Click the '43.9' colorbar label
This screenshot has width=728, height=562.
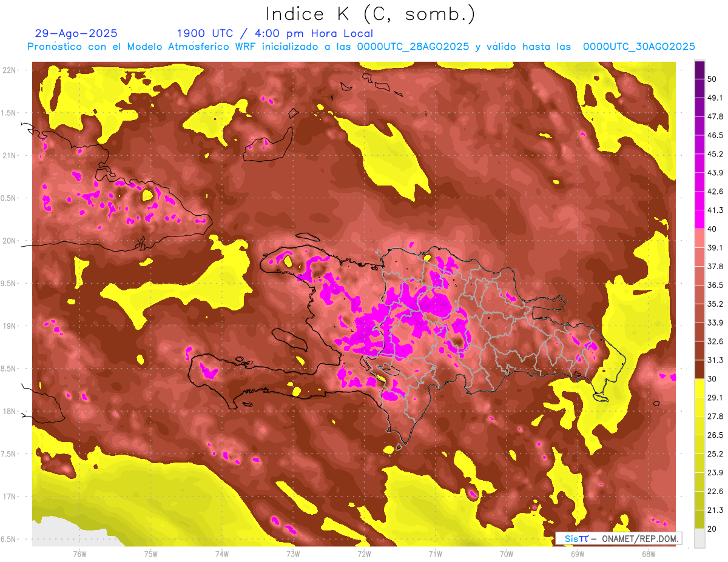tap(715, 173)
